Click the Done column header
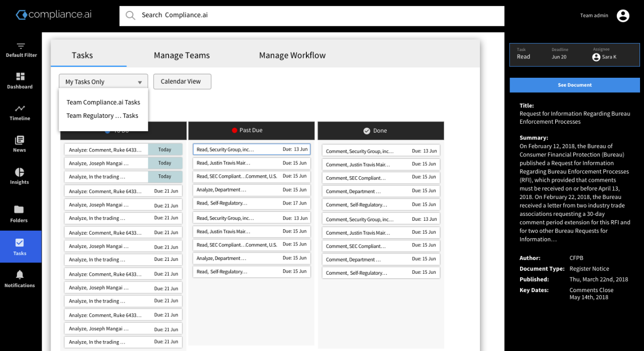 point(381,131)
